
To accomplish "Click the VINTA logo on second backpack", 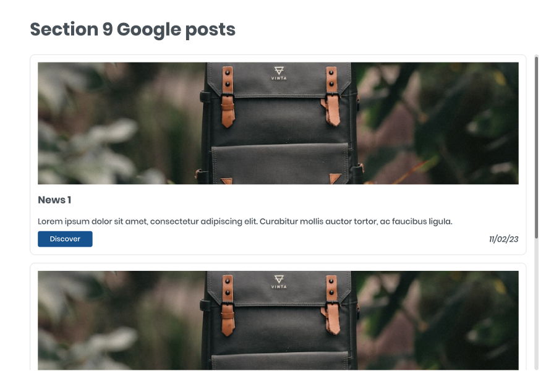I will [x=279, y=281].
